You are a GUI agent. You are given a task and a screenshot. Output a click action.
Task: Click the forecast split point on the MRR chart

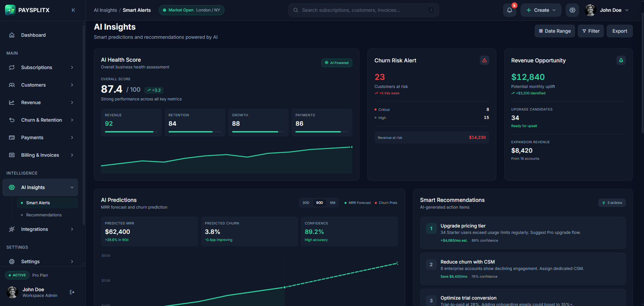click(x=284, y=287)
